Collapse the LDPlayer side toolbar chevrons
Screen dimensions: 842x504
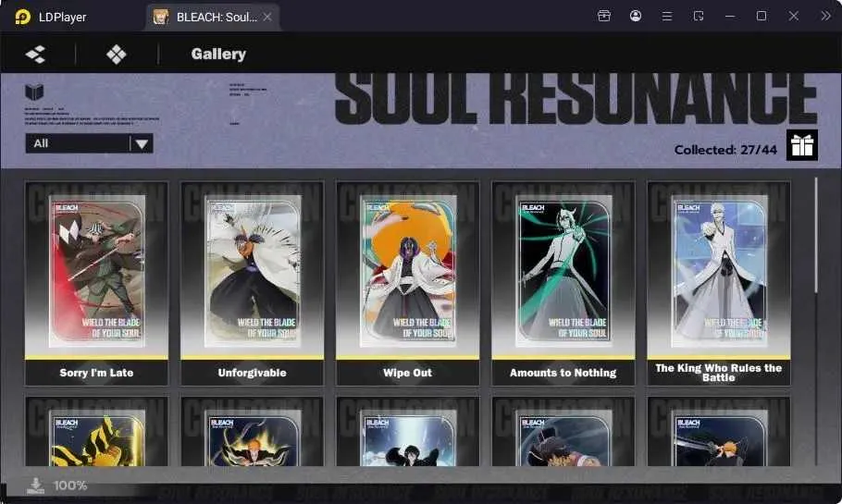(x=825, y=16)
